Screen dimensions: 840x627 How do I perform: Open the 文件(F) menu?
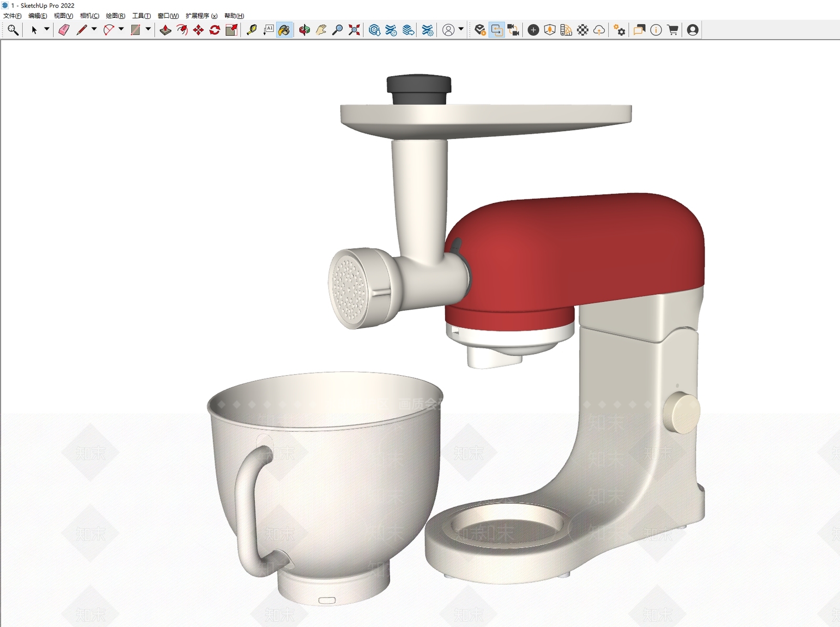click(12, 16)
